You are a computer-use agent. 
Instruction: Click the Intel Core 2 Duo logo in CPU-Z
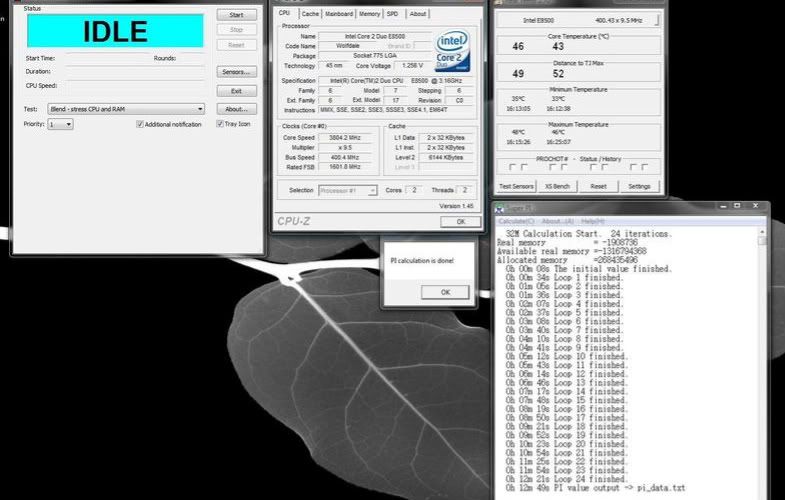(453, 51)
